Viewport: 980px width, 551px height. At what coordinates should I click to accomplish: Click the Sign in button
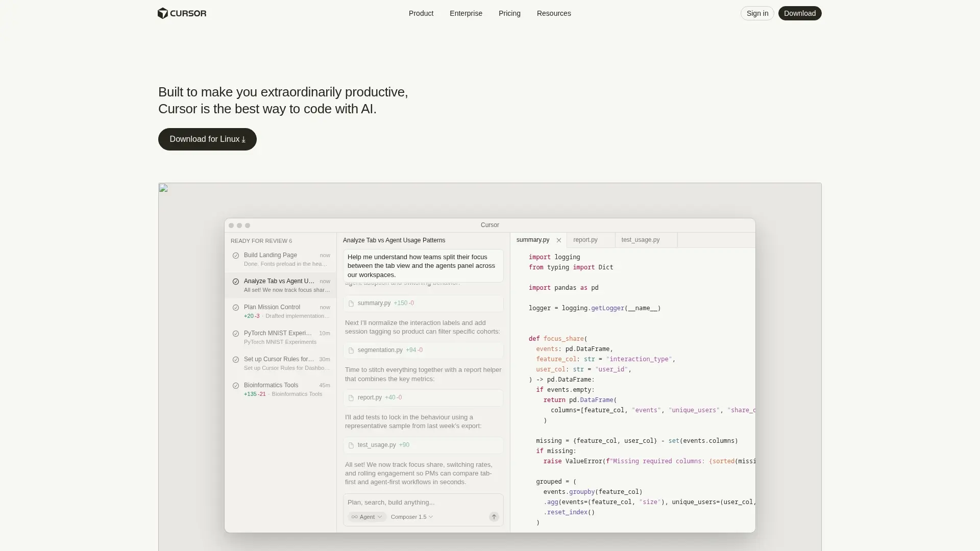[757, 13]
